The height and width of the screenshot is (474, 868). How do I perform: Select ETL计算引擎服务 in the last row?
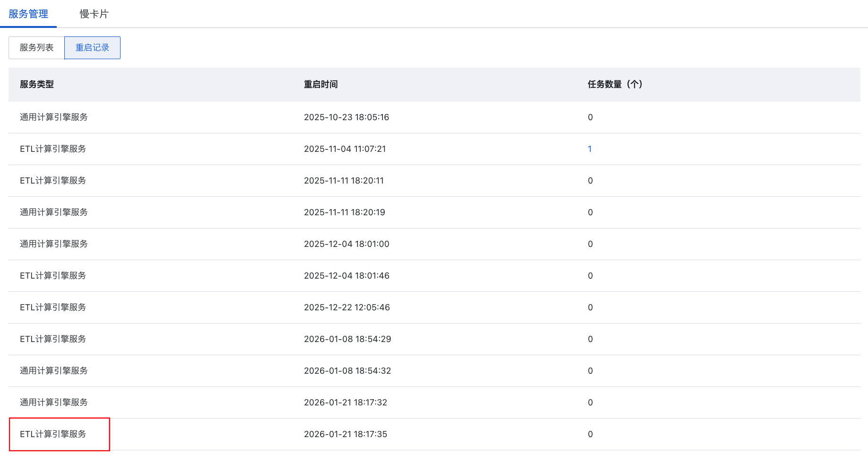(53, 434)
